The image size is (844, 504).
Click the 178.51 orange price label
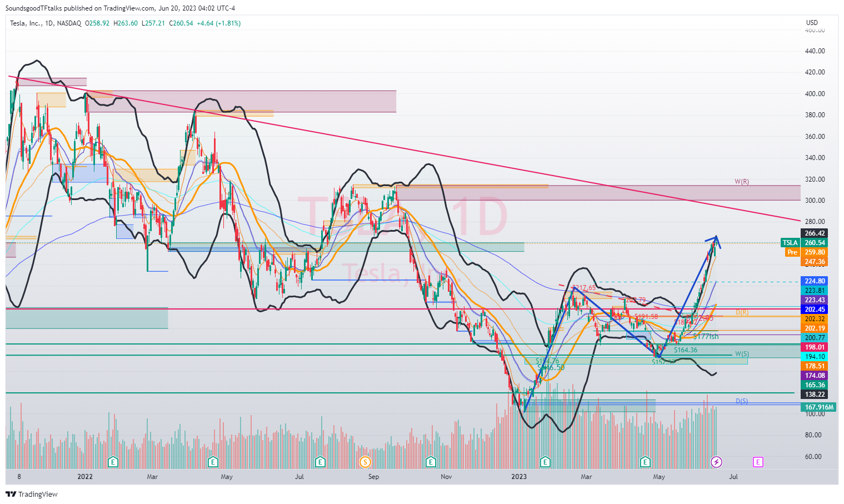pos(814,366)
